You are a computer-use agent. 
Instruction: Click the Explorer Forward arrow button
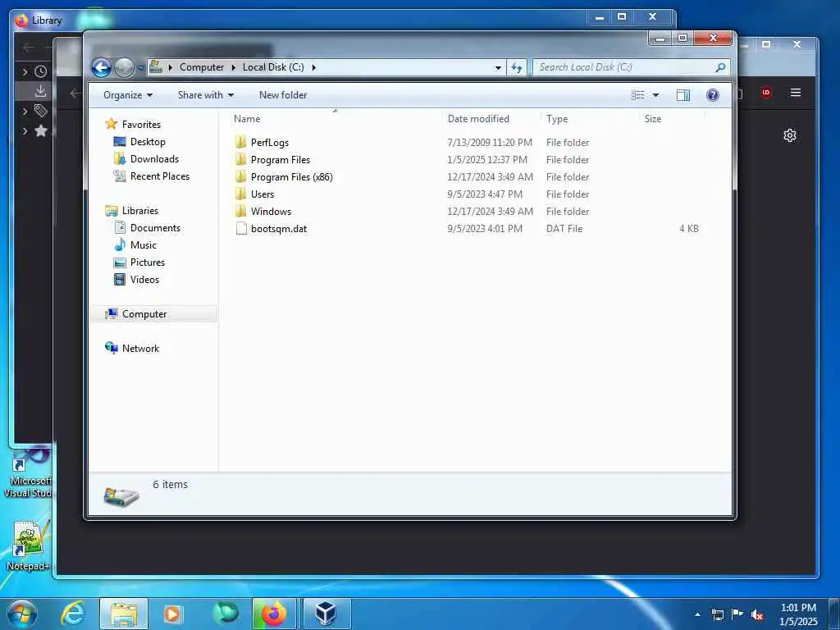tap(125, 67)
